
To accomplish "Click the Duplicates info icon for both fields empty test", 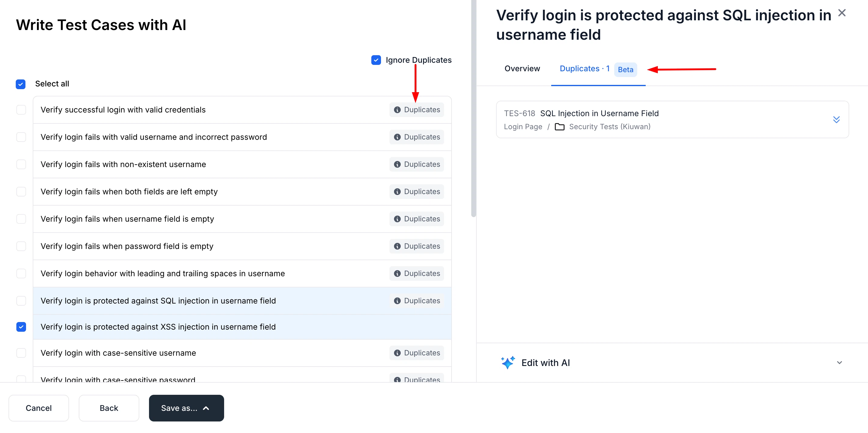I will coord(398,192).
